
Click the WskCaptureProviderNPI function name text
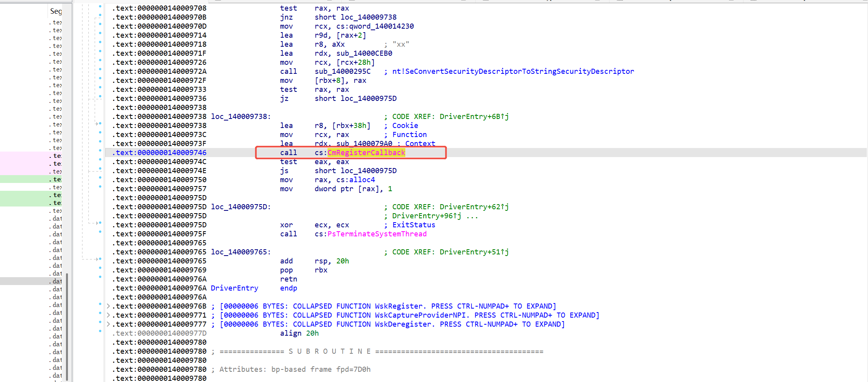[420, 315]
